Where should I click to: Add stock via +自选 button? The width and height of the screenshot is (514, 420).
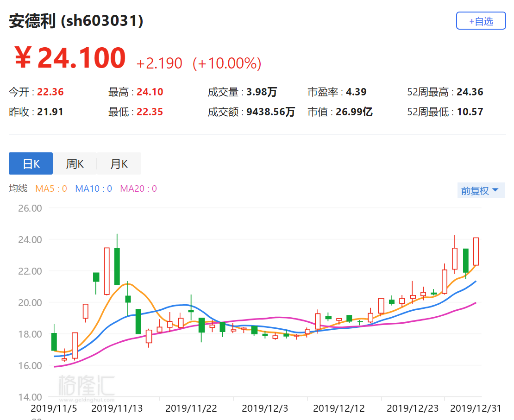coord(481,21)
